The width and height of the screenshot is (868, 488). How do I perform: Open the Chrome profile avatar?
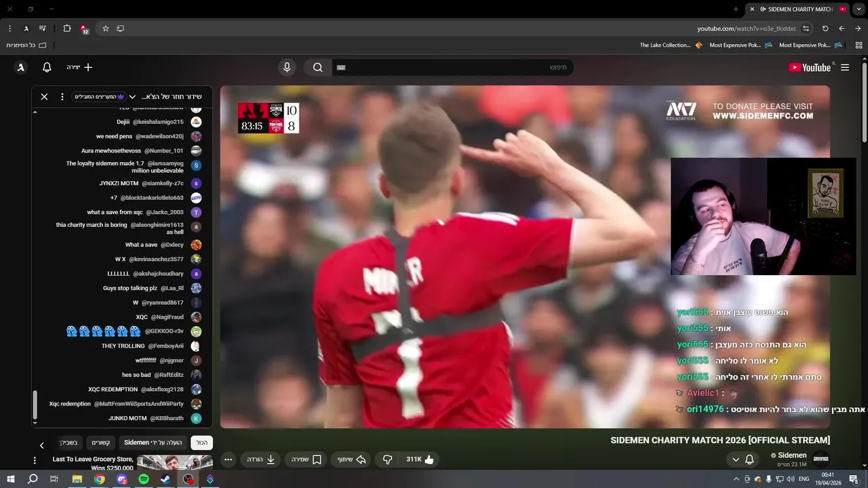(26, 28)
